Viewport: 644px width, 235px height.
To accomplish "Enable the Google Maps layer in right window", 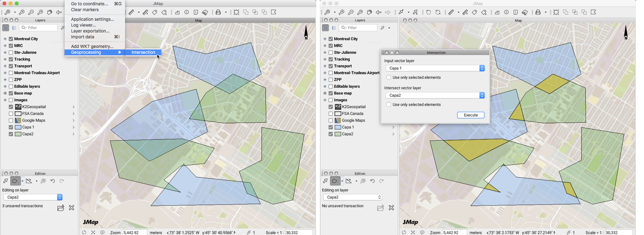I will click(331, 120).
